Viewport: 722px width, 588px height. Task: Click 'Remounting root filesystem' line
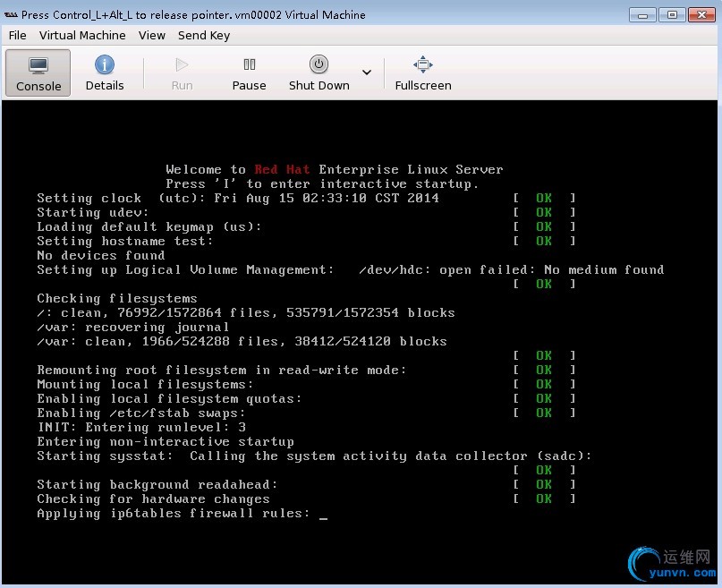point(222,371)
